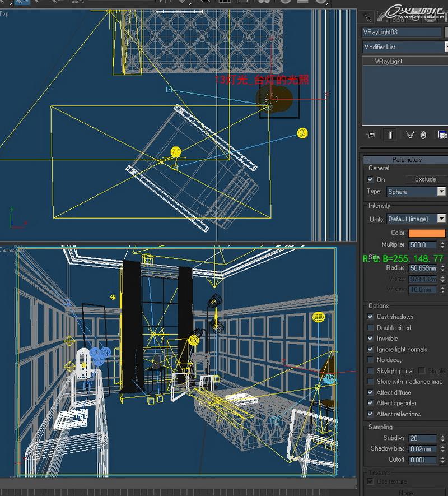Toggle the Invisible checkbox
448x496 pixels.
370,338
